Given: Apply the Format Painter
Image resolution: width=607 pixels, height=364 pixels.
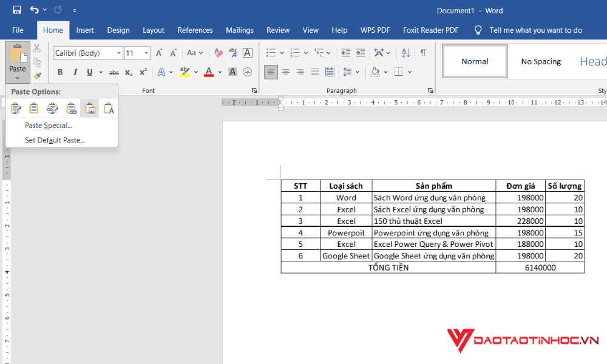Looking at the screenshot, I should [36, 75].
